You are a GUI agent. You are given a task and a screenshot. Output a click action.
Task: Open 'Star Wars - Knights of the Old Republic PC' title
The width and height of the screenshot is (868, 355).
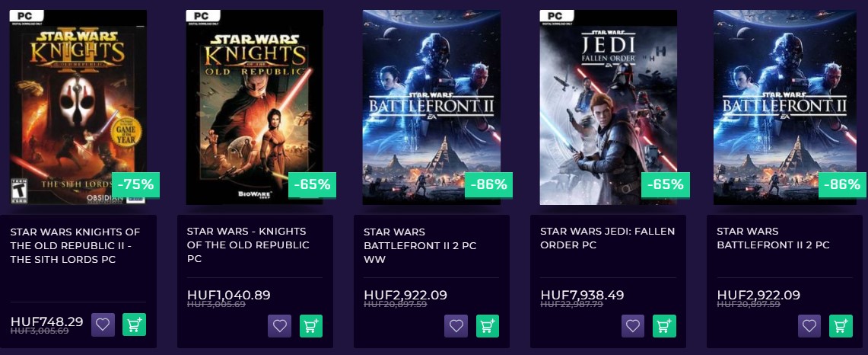pyautogui.click(x=246, y=245)
